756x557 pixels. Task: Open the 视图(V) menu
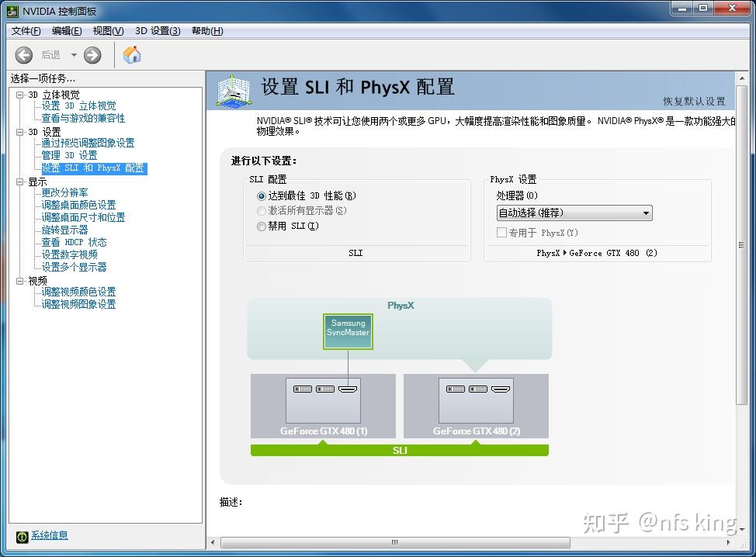click(x=109, y=31)
